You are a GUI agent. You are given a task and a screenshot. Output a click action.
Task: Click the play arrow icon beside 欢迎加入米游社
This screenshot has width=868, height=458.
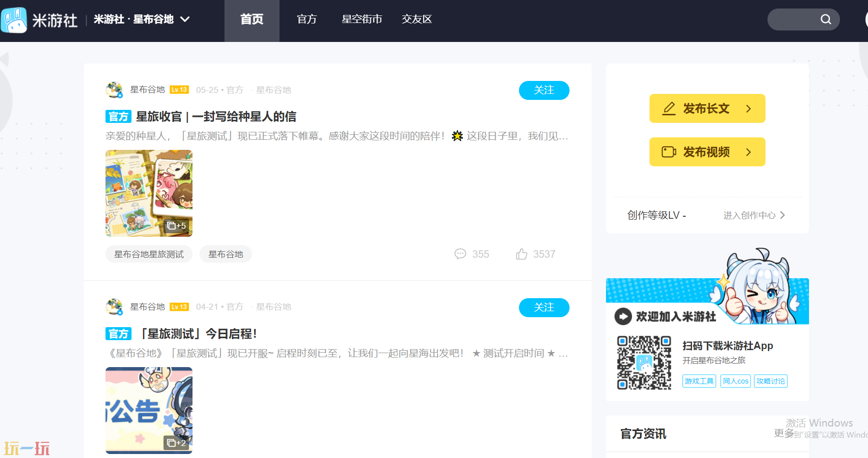[623, 317]
